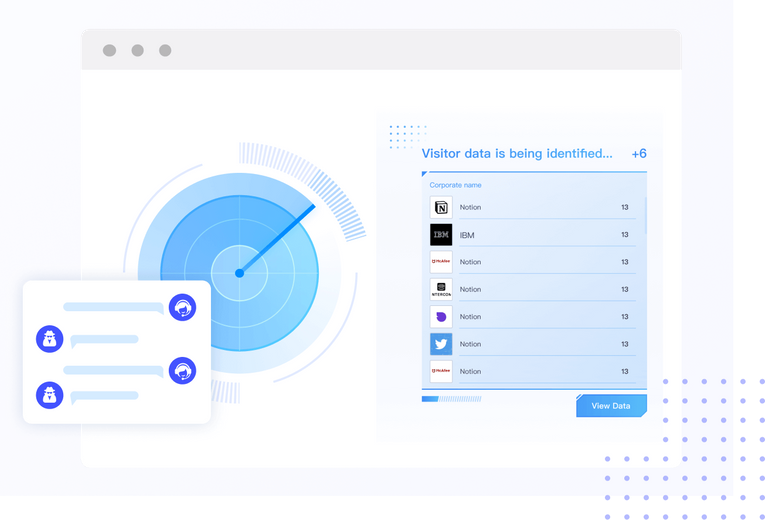Select the IBM row name text
This screenshot has height=520, width=765.
click(x=466, y=235)
